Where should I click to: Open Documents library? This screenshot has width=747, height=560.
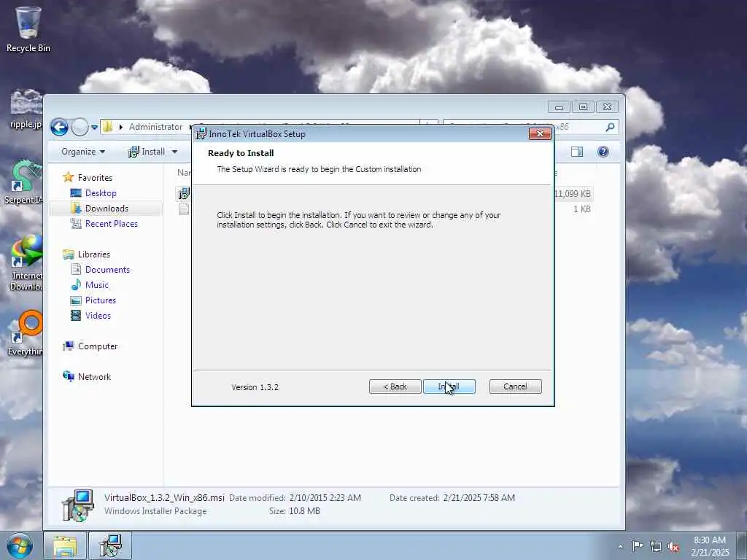tap(107, 270)
